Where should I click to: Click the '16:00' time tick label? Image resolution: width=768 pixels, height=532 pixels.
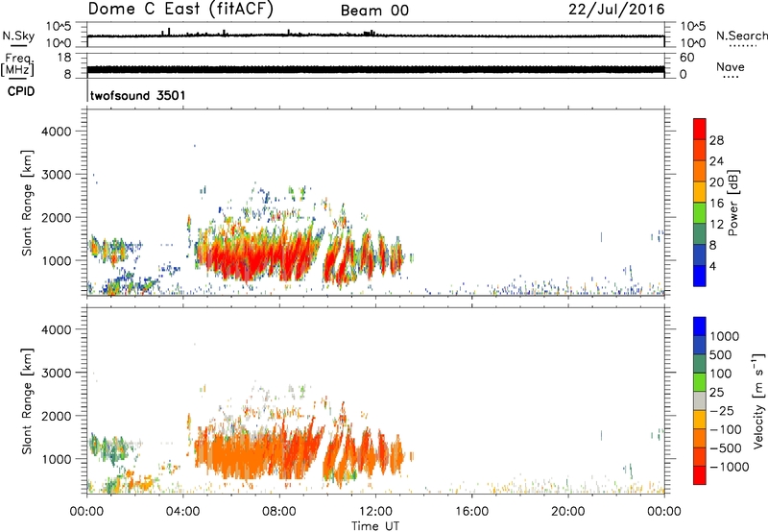coord(471,512)
